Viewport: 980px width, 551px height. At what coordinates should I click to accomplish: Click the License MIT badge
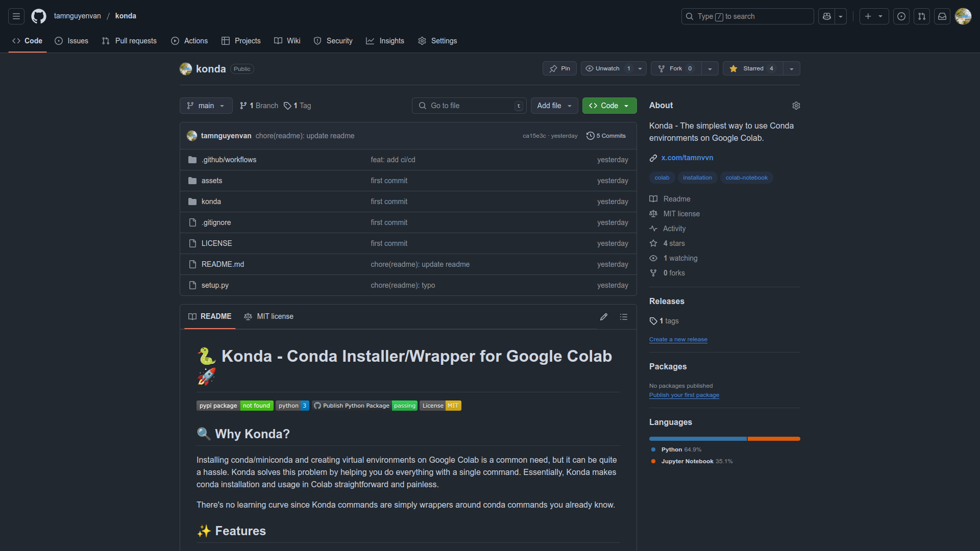point(440,406)
